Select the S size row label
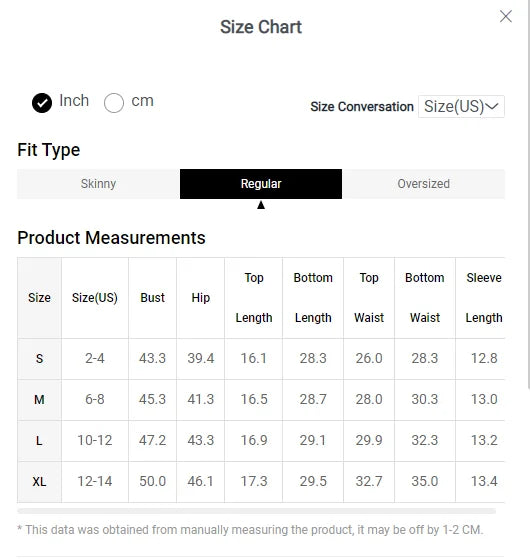530x559 pixels. coord(39,359)
